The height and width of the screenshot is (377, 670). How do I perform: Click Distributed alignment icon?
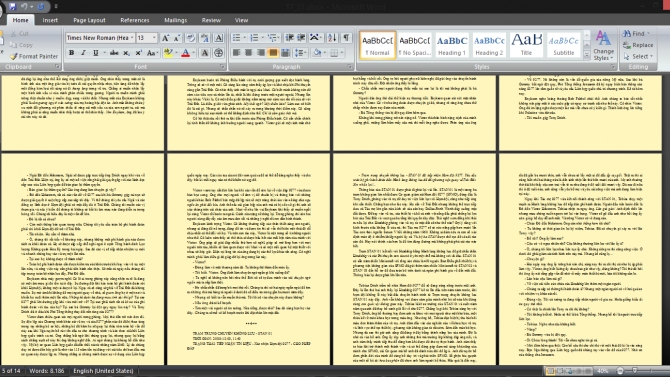tap(285, 53)
